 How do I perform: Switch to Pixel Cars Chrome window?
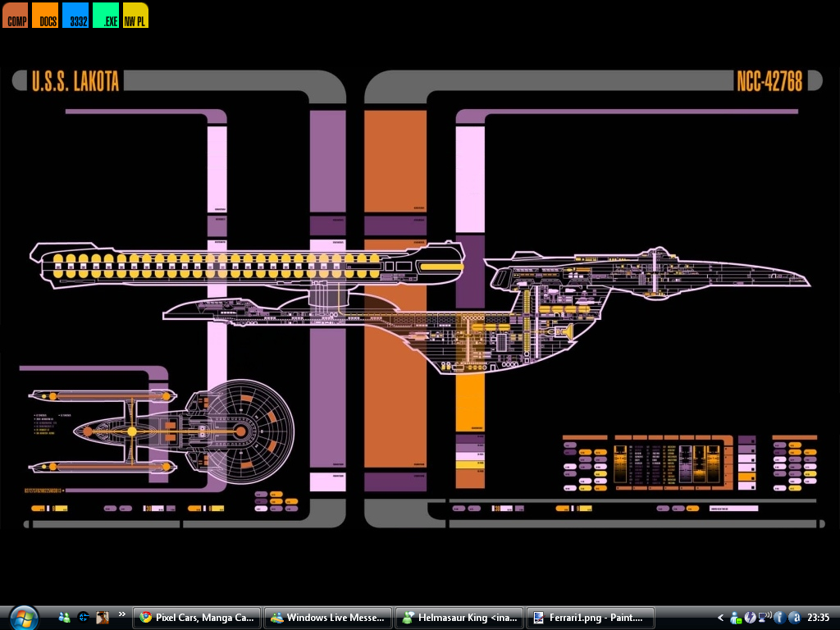tap(197, 618)
